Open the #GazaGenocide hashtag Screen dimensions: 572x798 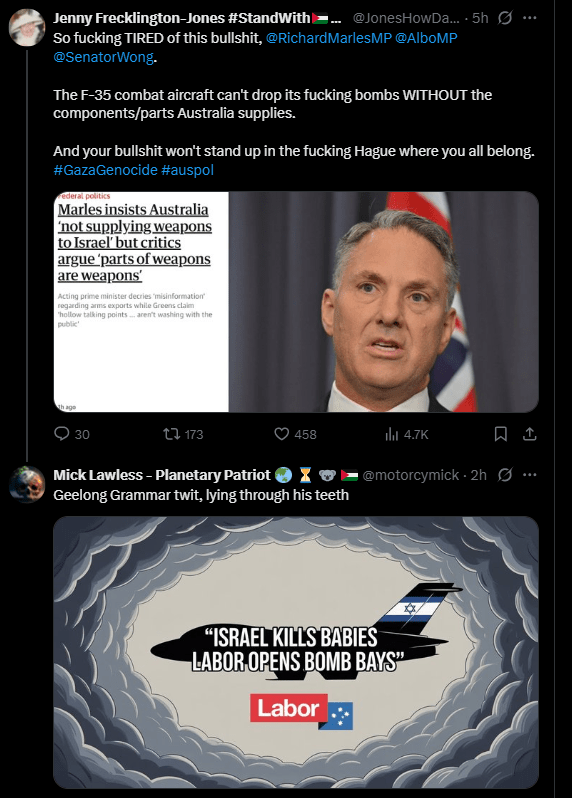coord(105,170)
